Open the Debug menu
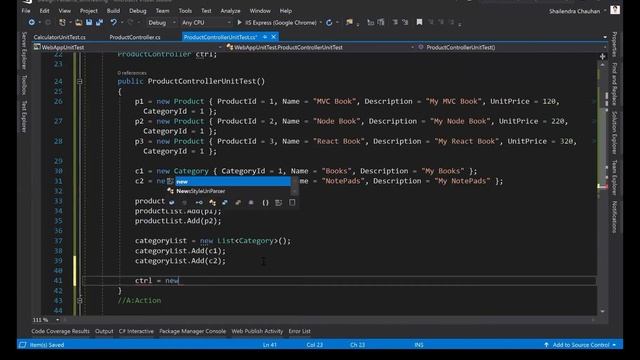Viewport: 640px width, 360px height. 138,11
